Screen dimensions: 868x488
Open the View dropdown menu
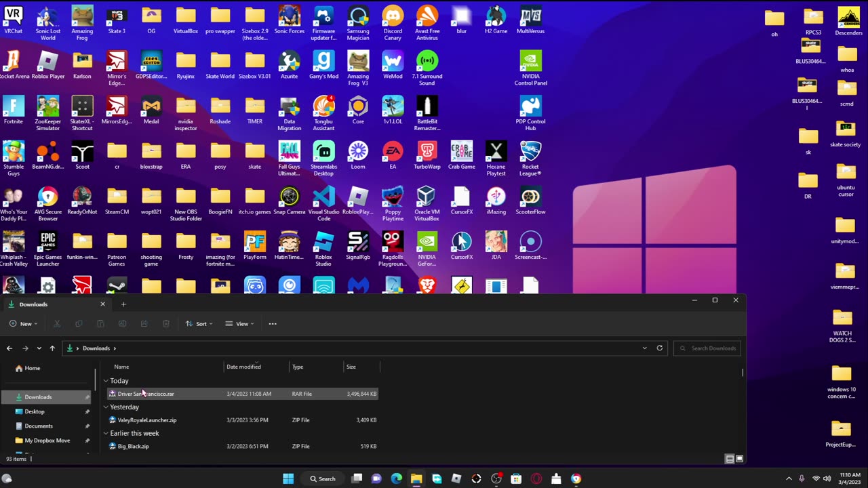pyautogui.click(x=239, y=324)
